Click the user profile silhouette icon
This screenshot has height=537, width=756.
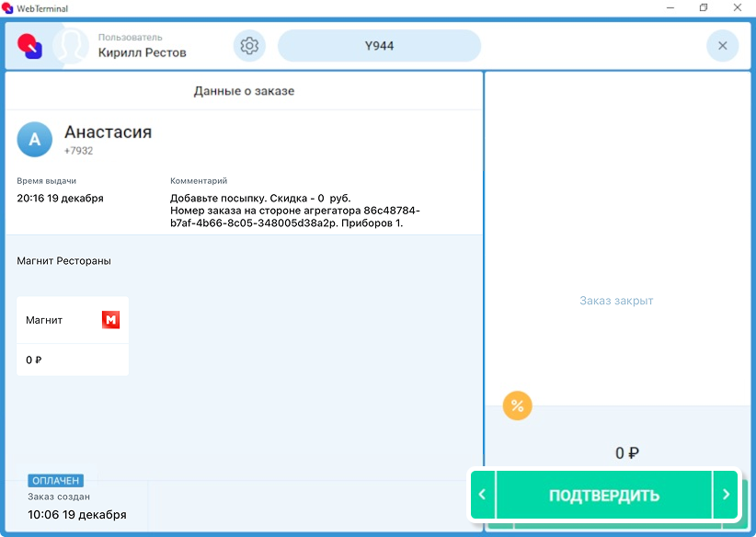click(70, 46)
